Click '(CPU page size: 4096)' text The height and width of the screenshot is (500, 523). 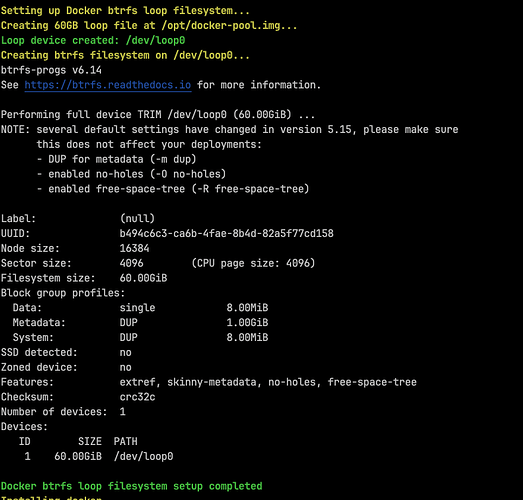tap(253, 263)
